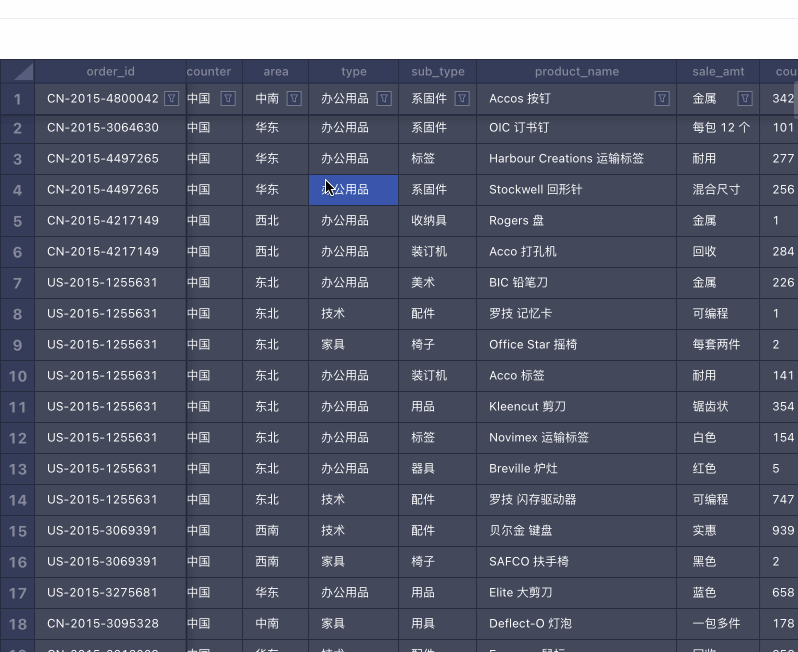Click product cell '罗技 闪存驱动器'

[577, 500]
